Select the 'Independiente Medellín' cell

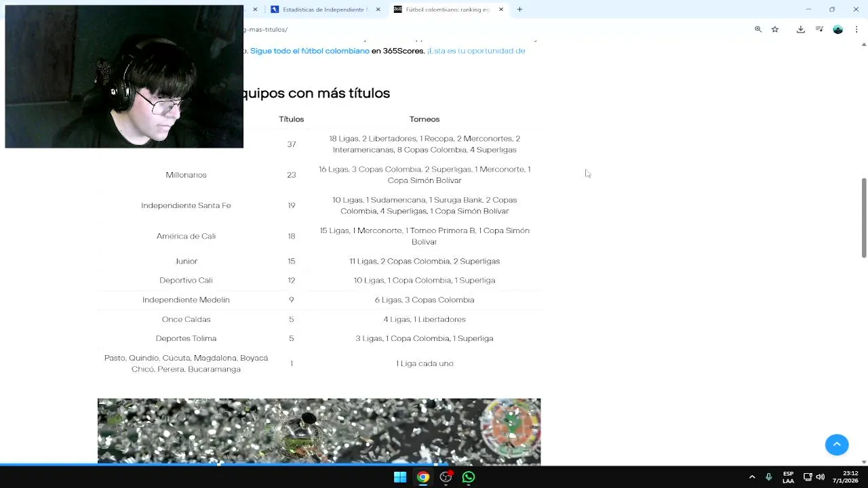(x=186, y=300)
